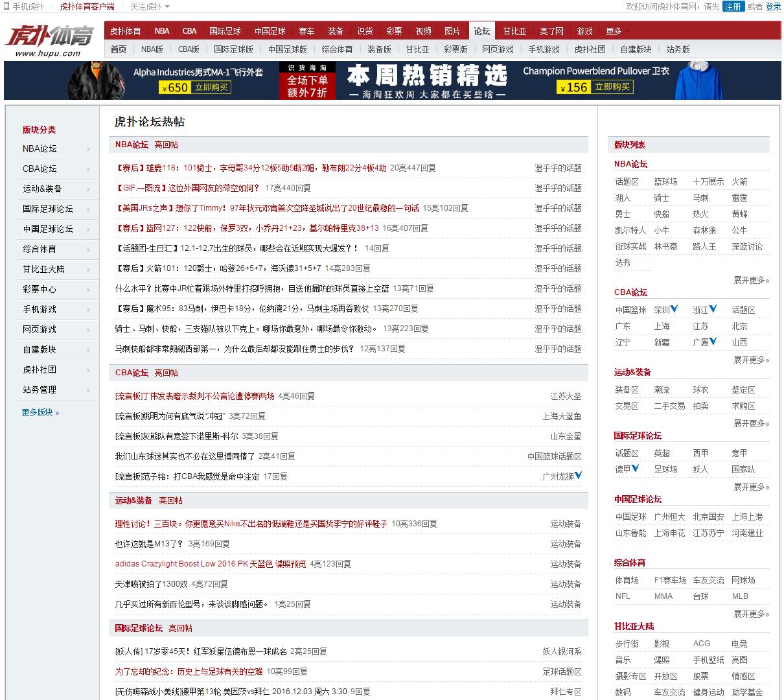Click the blue V icon next to 德甲
This screenshot has height=700, width=784.
pos(636,469)
